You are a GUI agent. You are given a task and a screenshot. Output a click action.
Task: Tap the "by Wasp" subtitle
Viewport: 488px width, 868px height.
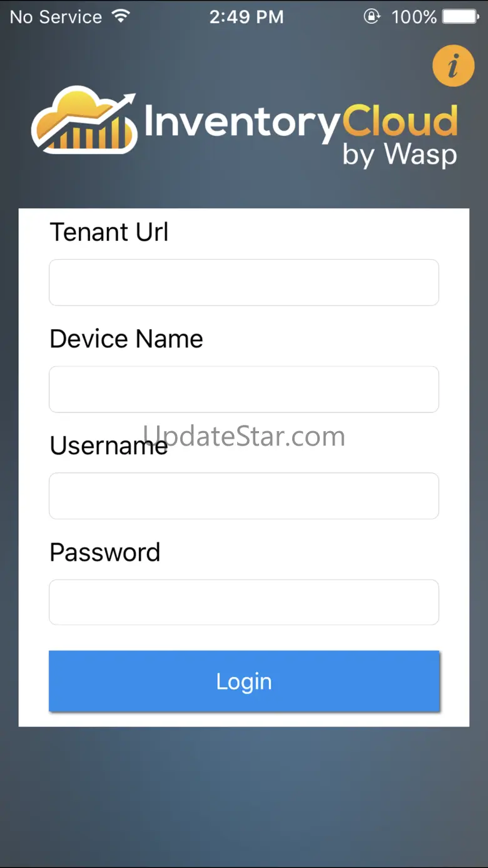(399, 155)
